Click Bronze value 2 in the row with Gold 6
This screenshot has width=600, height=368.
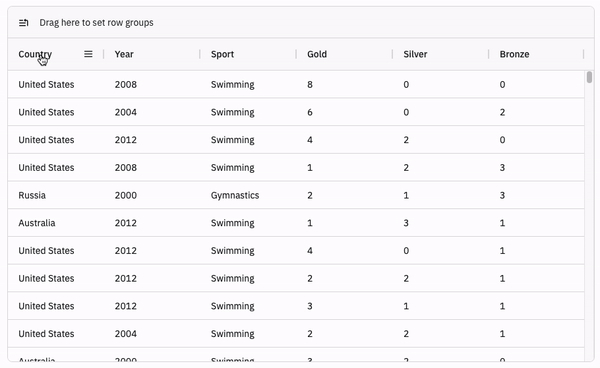502,112
